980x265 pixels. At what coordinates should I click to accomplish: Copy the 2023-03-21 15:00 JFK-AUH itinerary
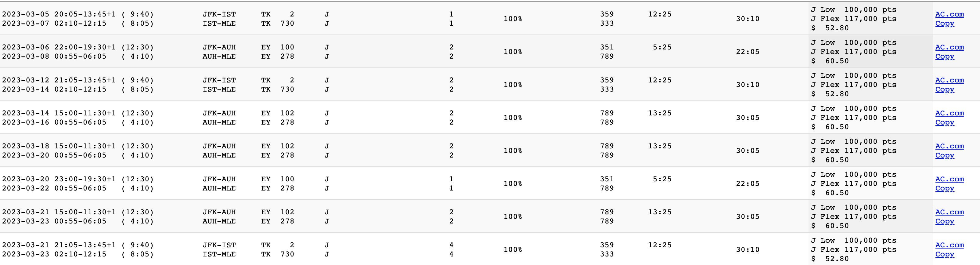[x=945, y=221]
